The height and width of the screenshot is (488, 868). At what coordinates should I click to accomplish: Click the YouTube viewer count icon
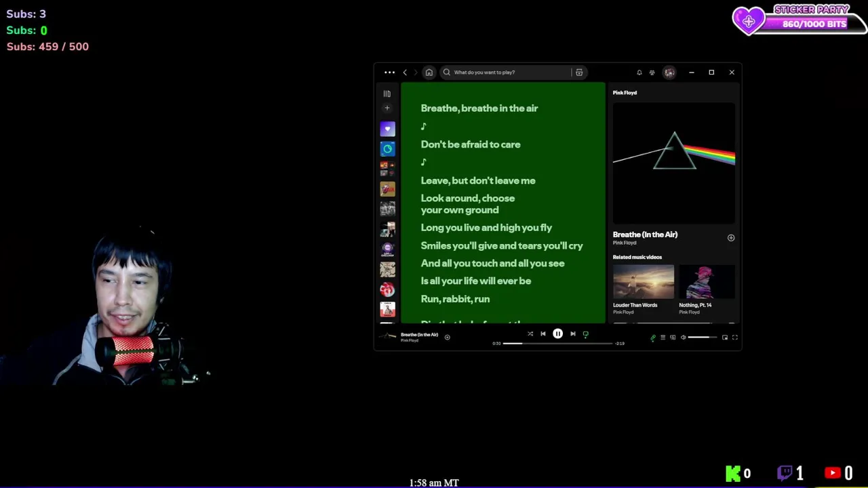(x=833, y=473)
